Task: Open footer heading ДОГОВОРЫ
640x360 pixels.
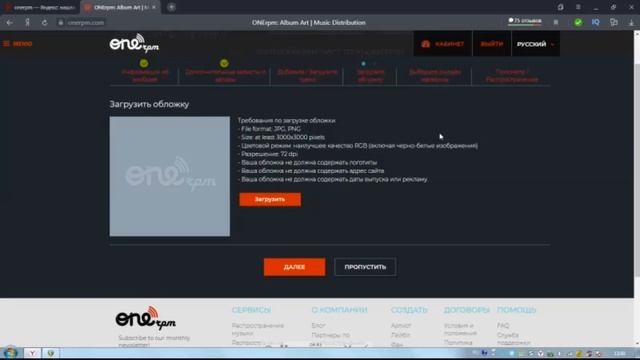Action: coord(467,310)
